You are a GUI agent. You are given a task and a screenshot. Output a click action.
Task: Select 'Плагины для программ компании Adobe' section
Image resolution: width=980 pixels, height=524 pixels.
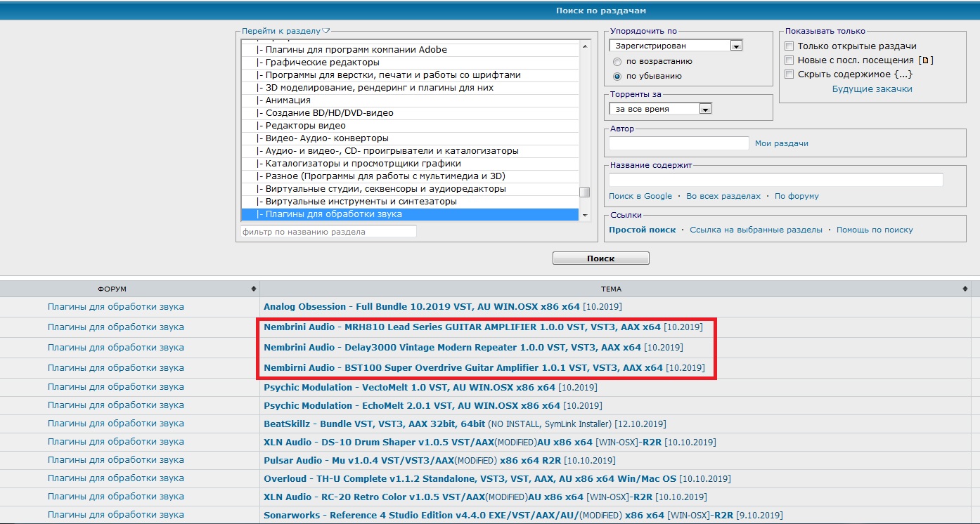[x=410, y=50]
